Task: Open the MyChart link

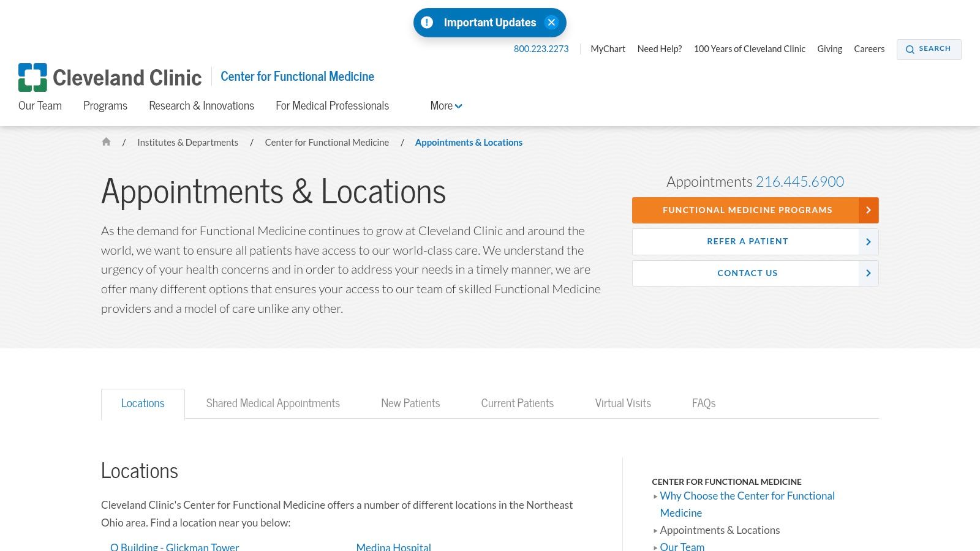Action: pyautogui.click(x=608, y=49)
